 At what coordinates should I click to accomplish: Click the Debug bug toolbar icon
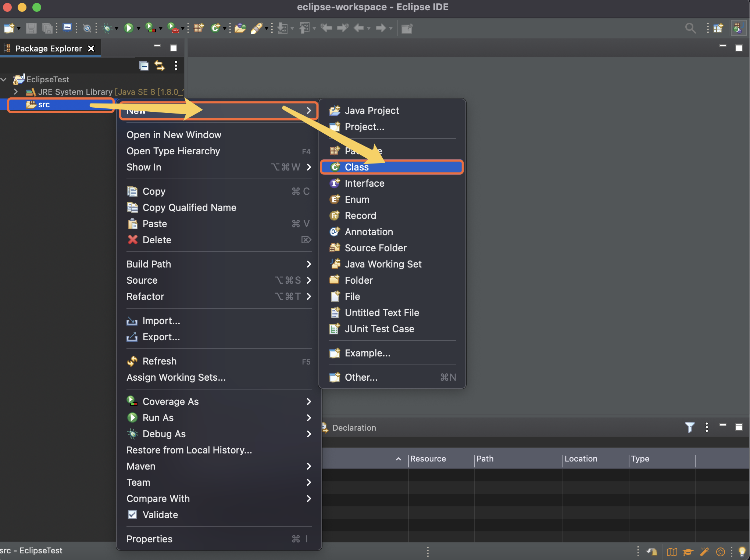tap(107, 28)
